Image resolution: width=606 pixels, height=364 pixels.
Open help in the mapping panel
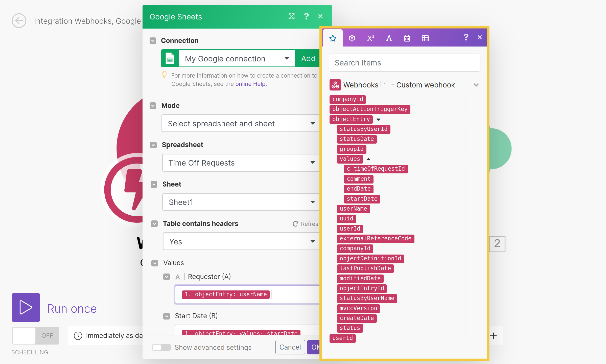pos(466,37)
